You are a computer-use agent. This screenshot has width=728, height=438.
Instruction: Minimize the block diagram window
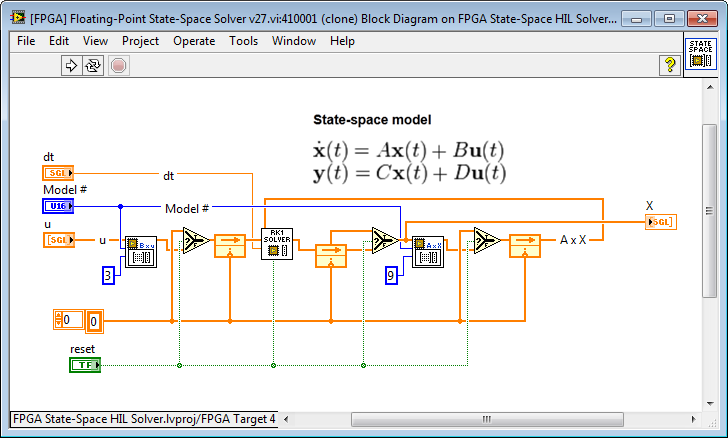coord(637,19)
